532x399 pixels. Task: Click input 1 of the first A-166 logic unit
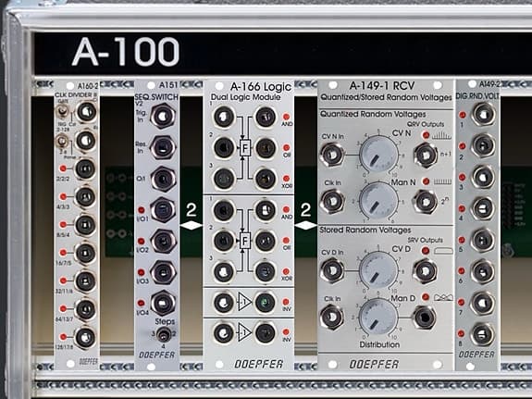tap(223, 117)
